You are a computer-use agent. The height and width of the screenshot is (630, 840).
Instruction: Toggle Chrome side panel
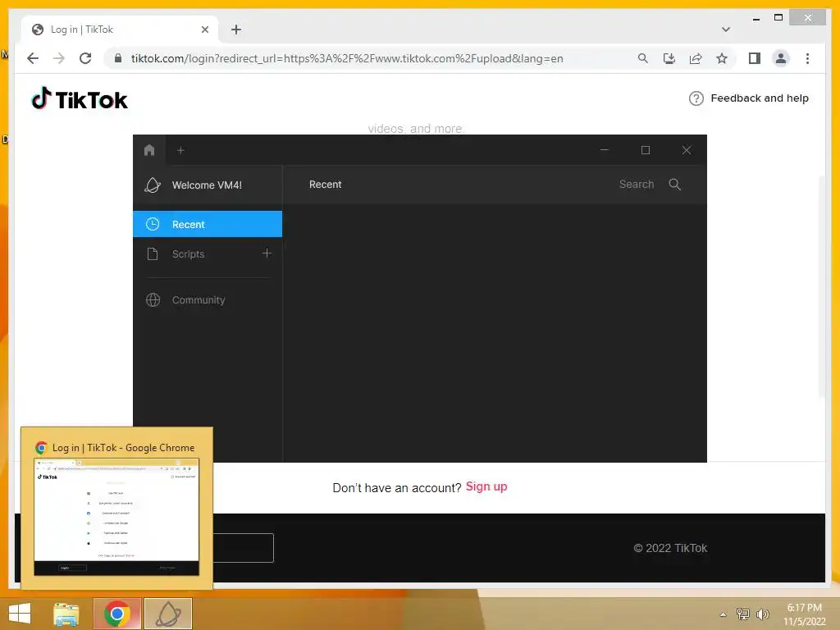(755, 58)
